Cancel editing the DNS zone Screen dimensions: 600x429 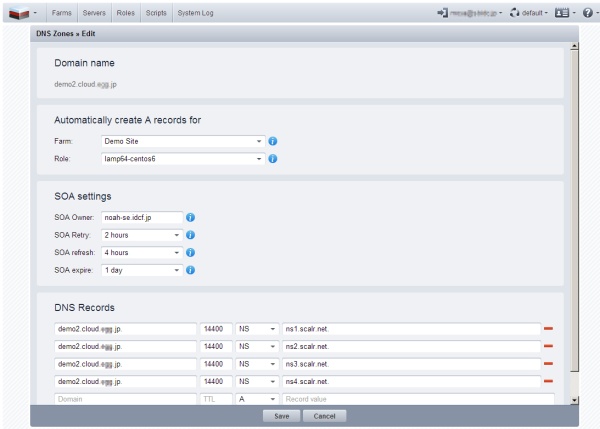point(323,415)
